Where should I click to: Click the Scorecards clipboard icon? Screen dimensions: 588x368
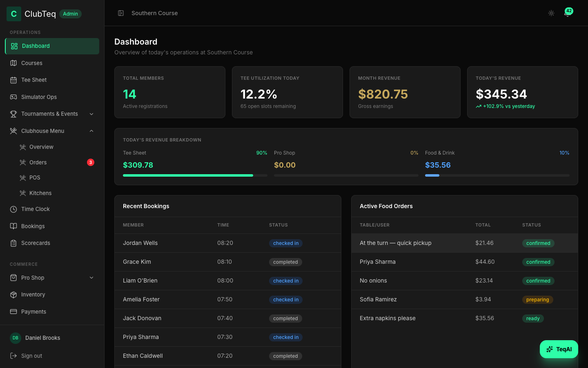pos(13,243)
